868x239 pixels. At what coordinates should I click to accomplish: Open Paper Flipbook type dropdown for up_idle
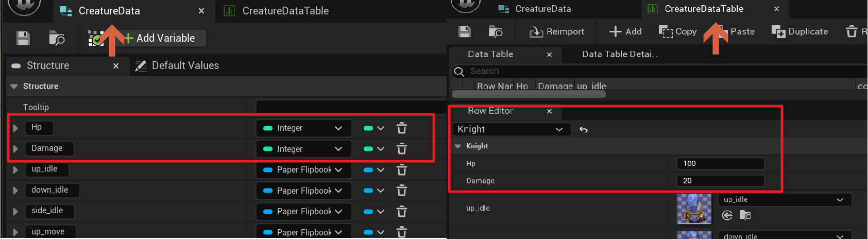(303, 170)
